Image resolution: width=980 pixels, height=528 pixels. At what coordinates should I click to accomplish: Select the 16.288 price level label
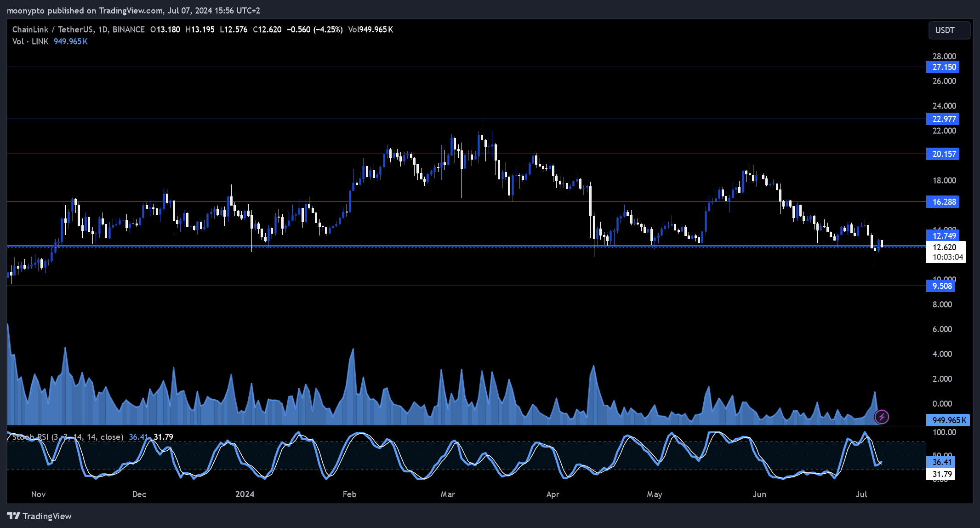(x=942, y=201)
